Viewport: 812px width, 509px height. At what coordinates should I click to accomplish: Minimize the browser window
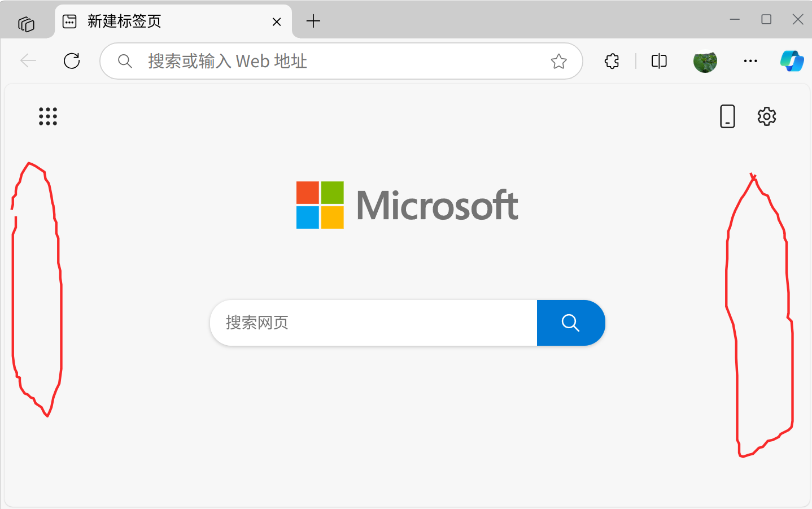point(735,19)
